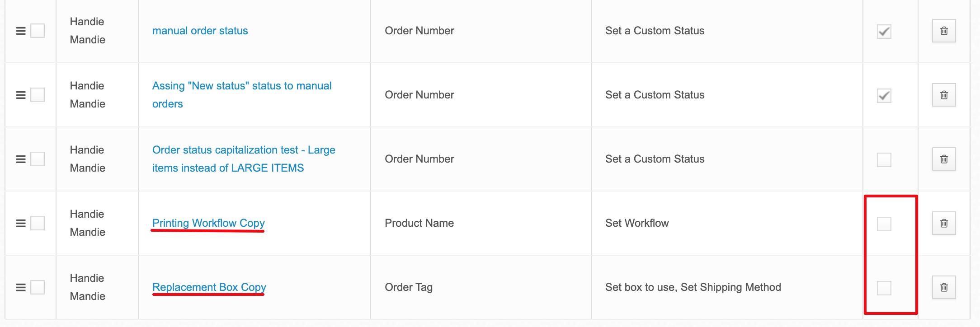This screenshot has height=327, width=980.
Task: Open the Printing Workflow Copy rule
Action: pyautogui.click(x=208, y=223)
